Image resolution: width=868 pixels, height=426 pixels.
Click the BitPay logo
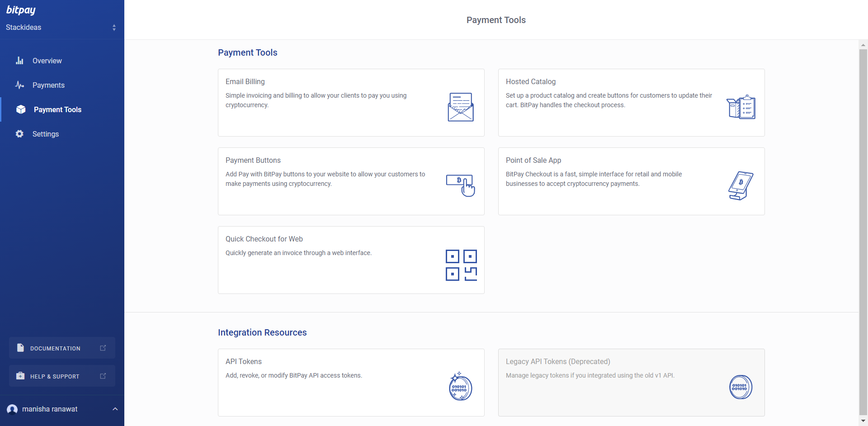pos(21,10)
